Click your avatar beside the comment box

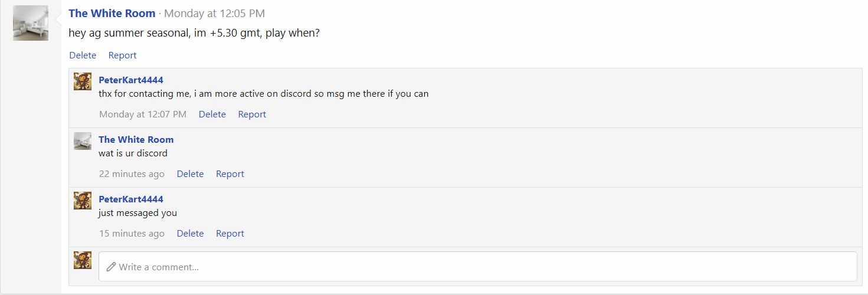tap(83, 260)
